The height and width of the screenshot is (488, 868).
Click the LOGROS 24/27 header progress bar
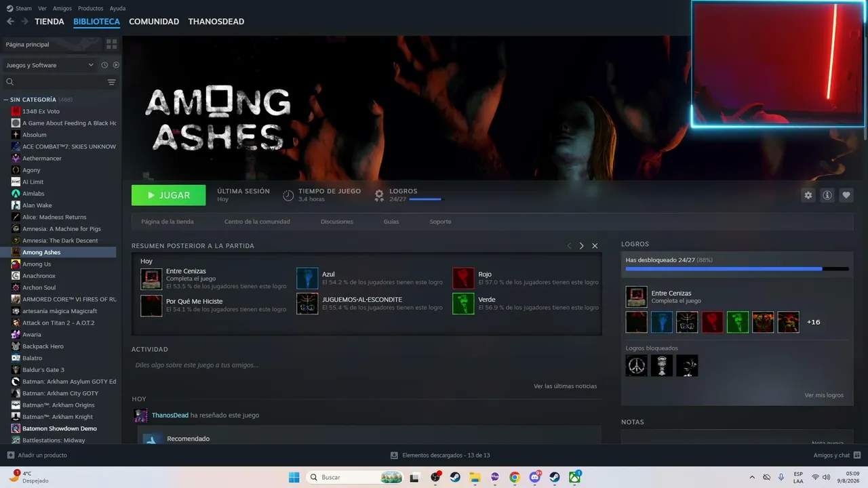tap(425, 199)
